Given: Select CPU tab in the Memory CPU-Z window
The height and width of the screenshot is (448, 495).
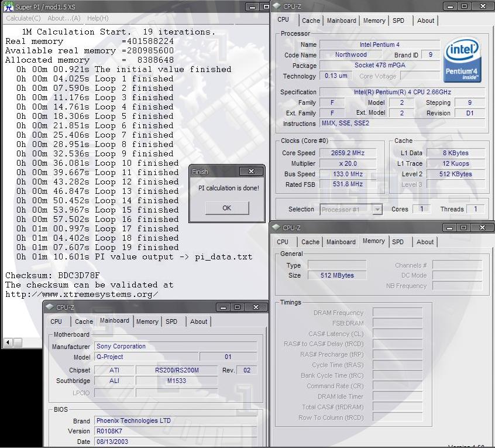Looking at the screenshot, I should [x=283, y=242].
